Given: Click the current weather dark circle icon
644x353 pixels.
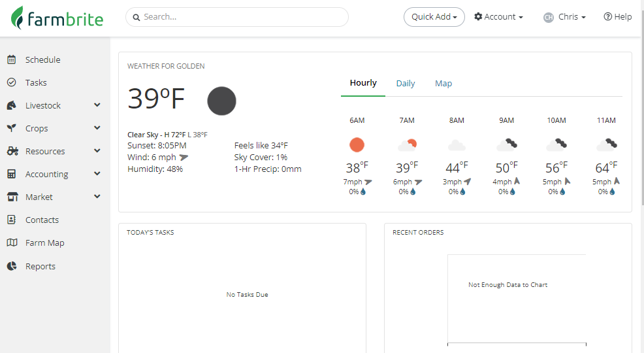Looking at the screenshot, I should point(222,101).
